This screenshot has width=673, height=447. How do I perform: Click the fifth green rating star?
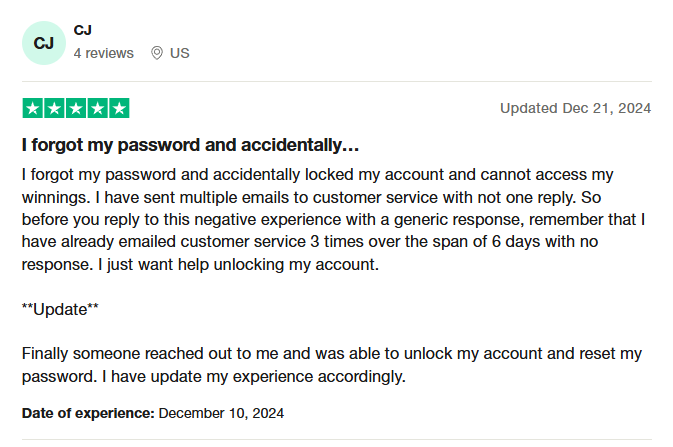point(119,108)
